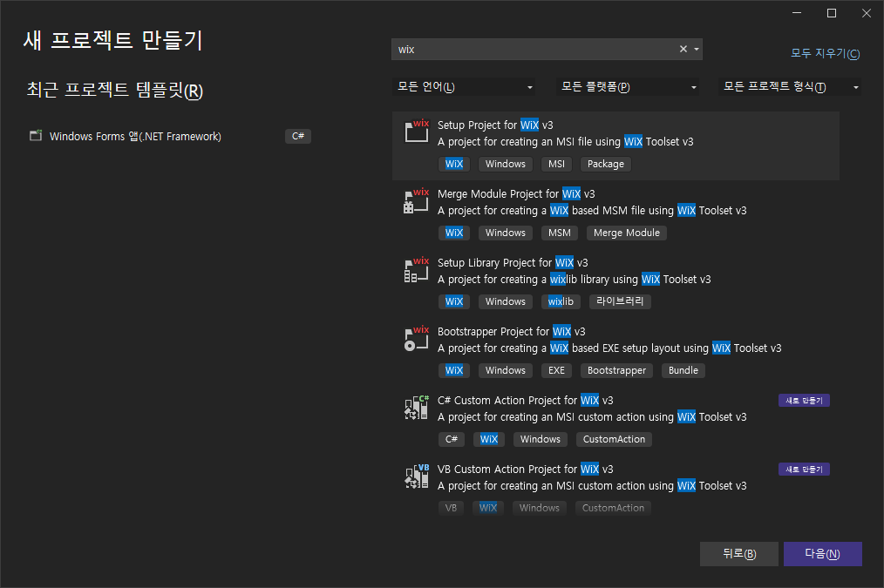Image resolution: width=884 pixels, height=588 pixels.
Task: Click the 뒤로 back button
Action: coord(739,554)
